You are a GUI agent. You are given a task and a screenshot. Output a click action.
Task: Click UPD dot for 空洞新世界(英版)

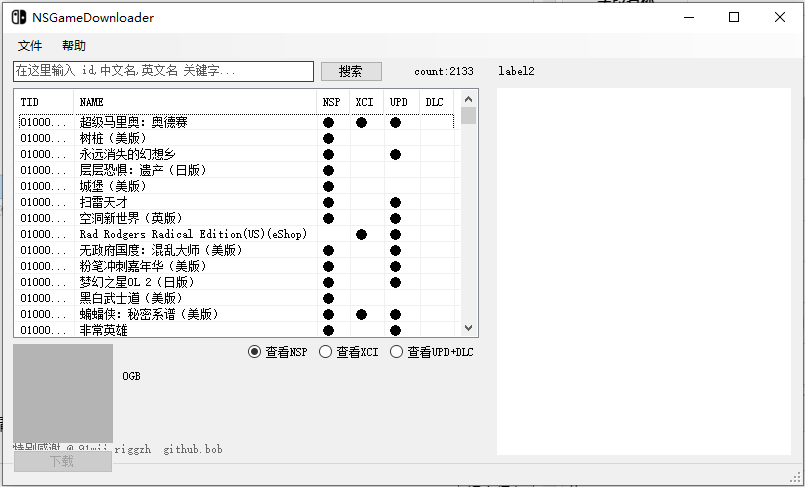pos(395,218)
